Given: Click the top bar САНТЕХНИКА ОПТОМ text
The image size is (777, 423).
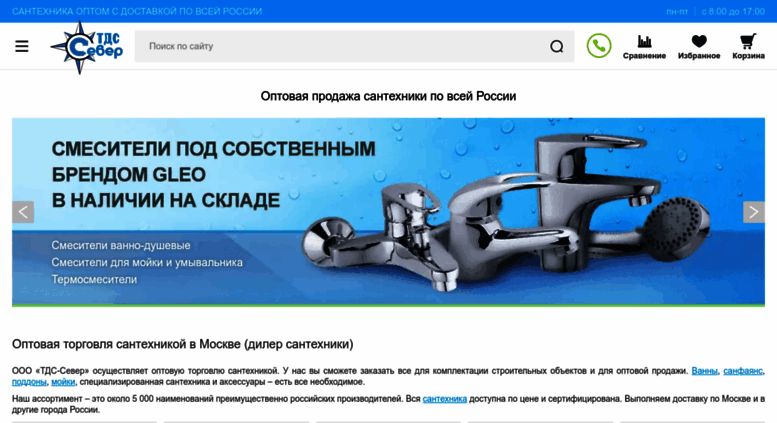Looking at the screenshot, I should tap(137, 11).
